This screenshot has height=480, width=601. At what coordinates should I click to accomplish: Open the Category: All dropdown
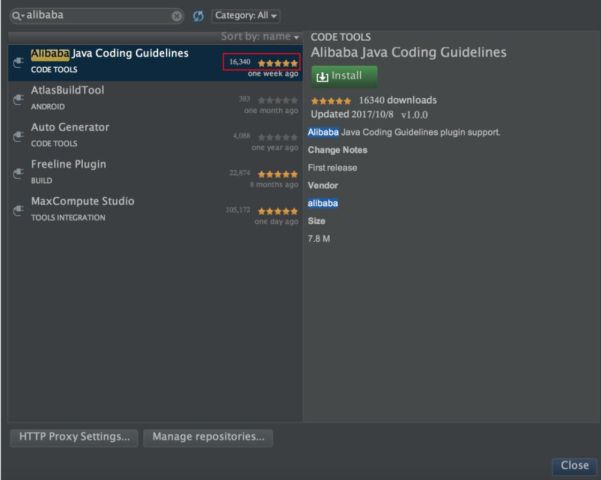click(245, 16)
